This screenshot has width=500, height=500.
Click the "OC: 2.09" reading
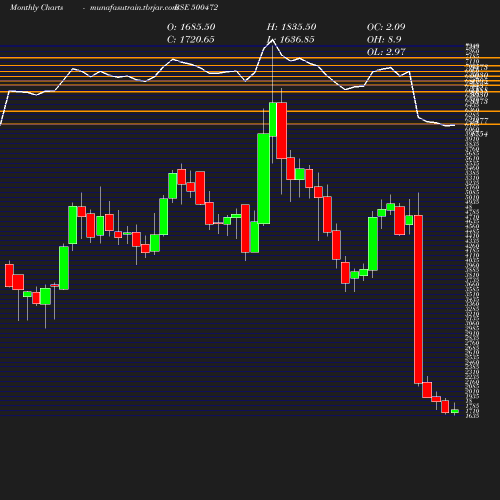[386, 27]
